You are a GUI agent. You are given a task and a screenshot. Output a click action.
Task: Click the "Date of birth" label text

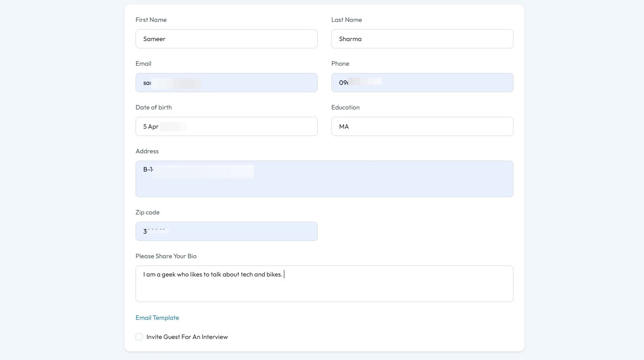coord(154,107)
